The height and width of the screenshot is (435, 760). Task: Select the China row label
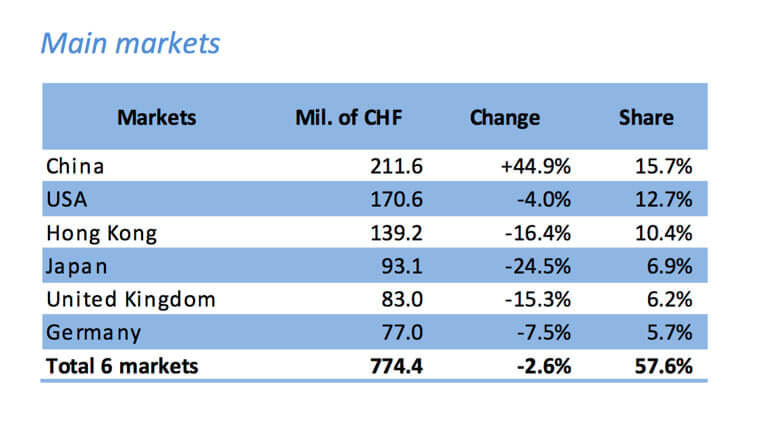[75, 166]
